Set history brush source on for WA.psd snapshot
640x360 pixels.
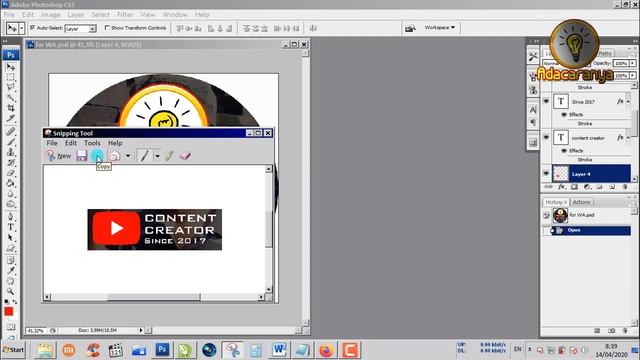click(x=546, y=215)
